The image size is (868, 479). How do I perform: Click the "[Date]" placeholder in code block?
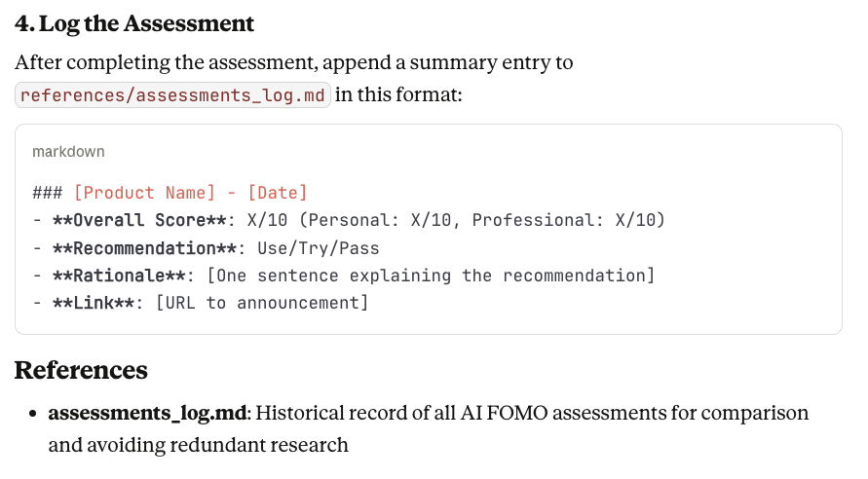pos(274,193)
